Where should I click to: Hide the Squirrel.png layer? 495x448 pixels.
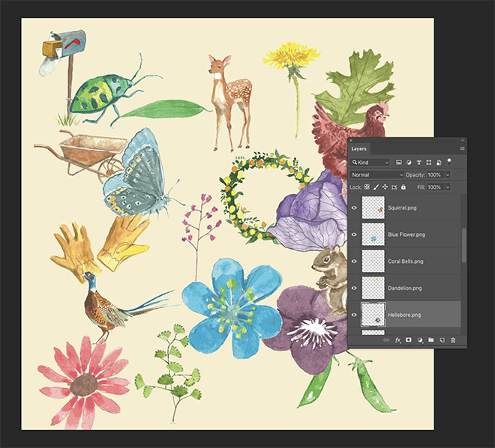(x=354, y=208)
